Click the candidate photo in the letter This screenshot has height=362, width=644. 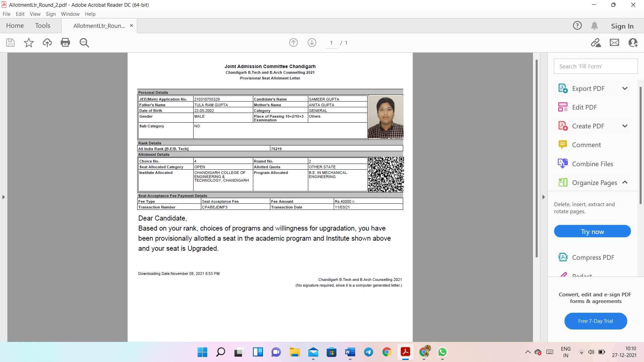coord(386,117)
